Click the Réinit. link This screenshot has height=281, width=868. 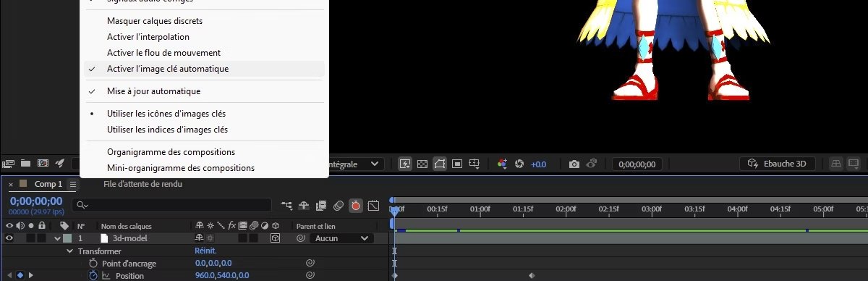(206, 251)
